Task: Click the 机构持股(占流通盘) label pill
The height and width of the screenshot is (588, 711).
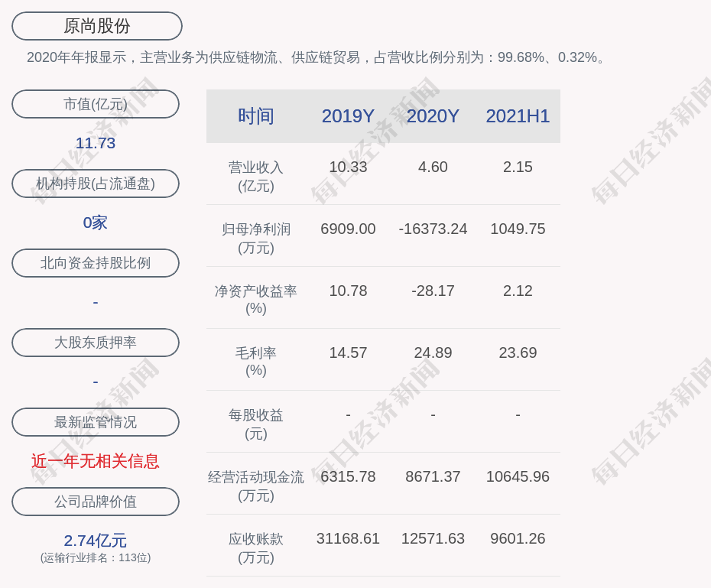Action: [x=96, y=184]
